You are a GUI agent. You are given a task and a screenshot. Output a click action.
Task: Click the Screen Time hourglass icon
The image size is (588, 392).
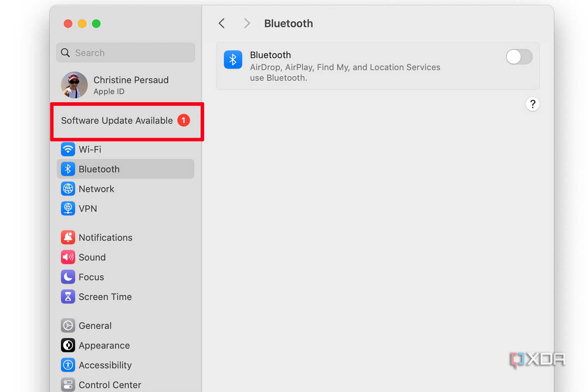click(68, 297)
